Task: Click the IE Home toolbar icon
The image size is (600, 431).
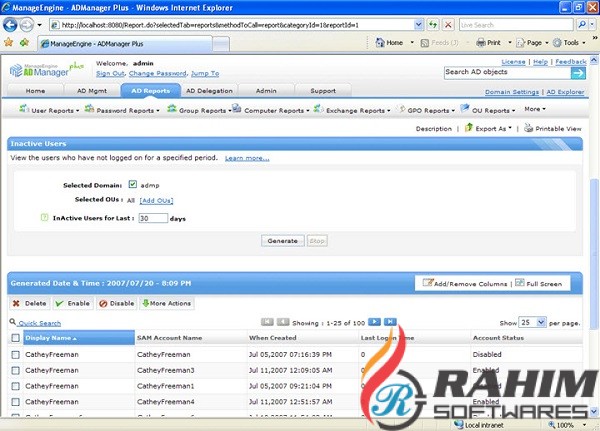Action: tap(380, 42)
